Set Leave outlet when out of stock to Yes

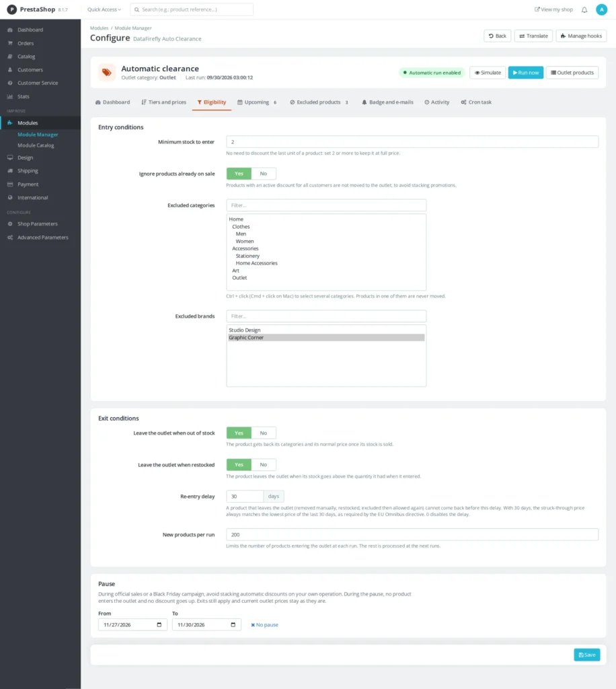(x=239, y=433)
